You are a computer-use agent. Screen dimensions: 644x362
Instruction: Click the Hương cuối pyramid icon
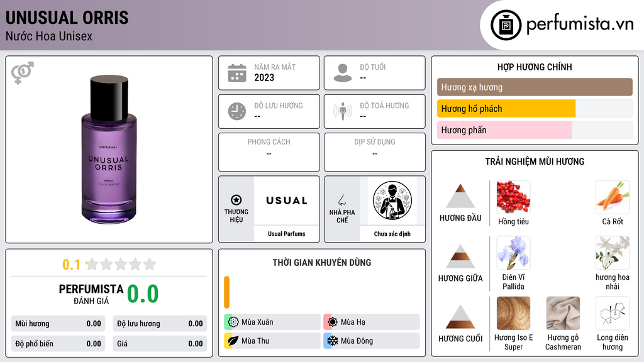tap(460, 317)
